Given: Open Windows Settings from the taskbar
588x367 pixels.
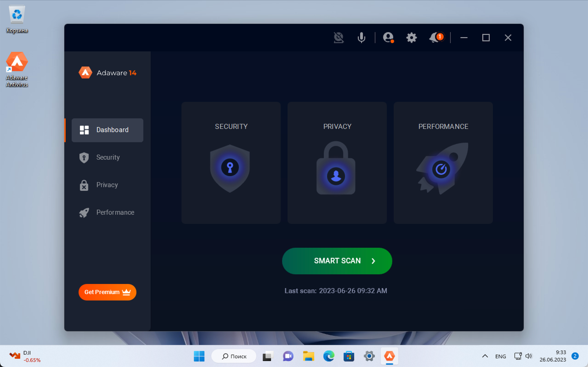Looking at the screenshot, I should point(369,356).
